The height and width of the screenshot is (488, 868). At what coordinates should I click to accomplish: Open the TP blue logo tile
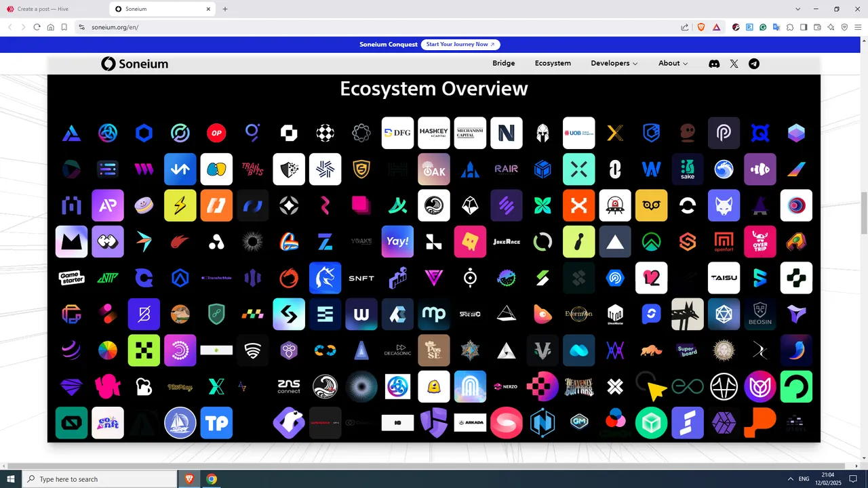[x=216, y=423]
